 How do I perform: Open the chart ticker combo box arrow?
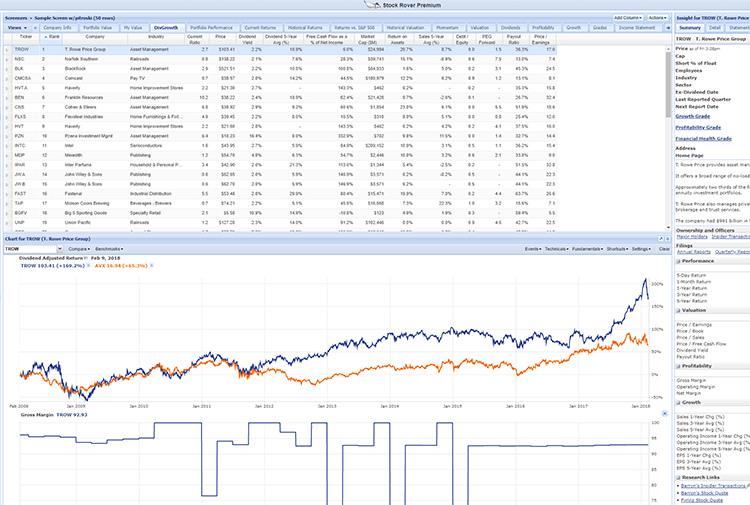pos(60,249)
